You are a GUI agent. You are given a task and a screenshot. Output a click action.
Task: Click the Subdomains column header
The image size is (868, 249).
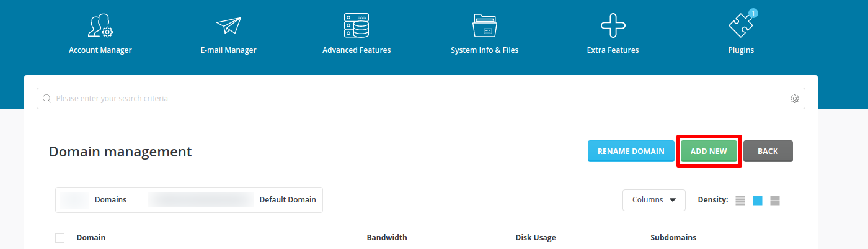(673, 238)
